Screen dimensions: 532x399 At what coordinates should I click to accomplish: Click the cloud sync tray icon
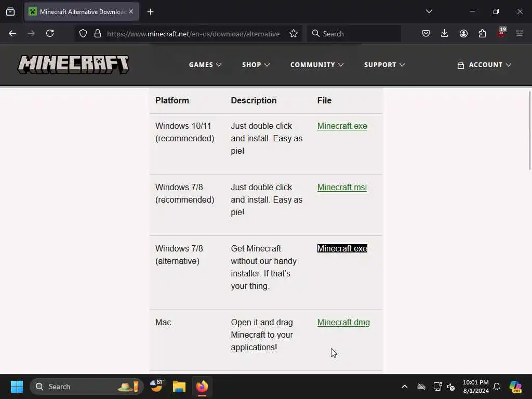coord(421,387)
